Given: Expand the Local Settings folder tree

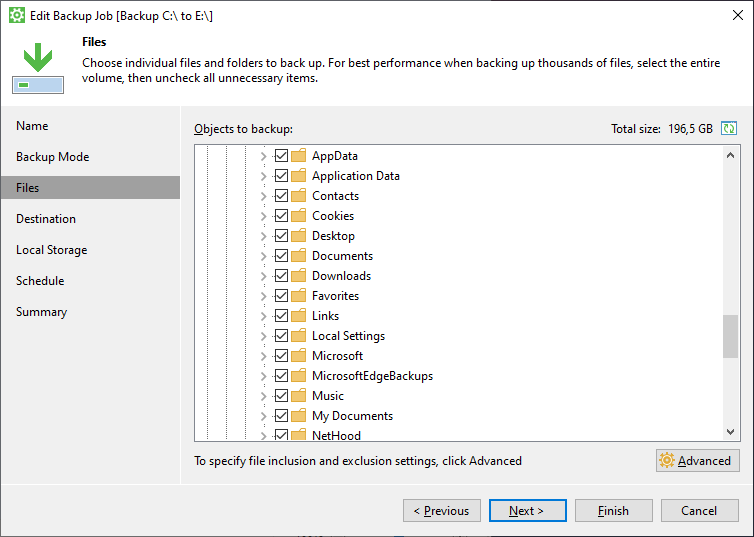Looking at the screenshot, I should pos(264,336).
